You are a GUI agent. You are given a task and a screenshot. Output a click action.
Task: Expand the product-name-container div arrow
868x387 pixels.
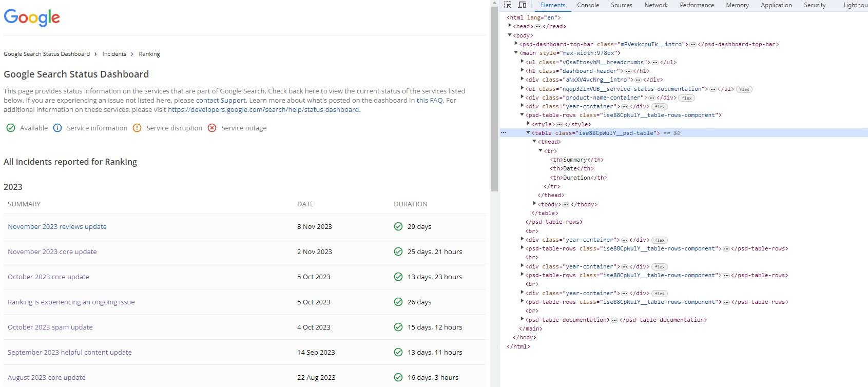pyautogui.click(x=522, y=98)
